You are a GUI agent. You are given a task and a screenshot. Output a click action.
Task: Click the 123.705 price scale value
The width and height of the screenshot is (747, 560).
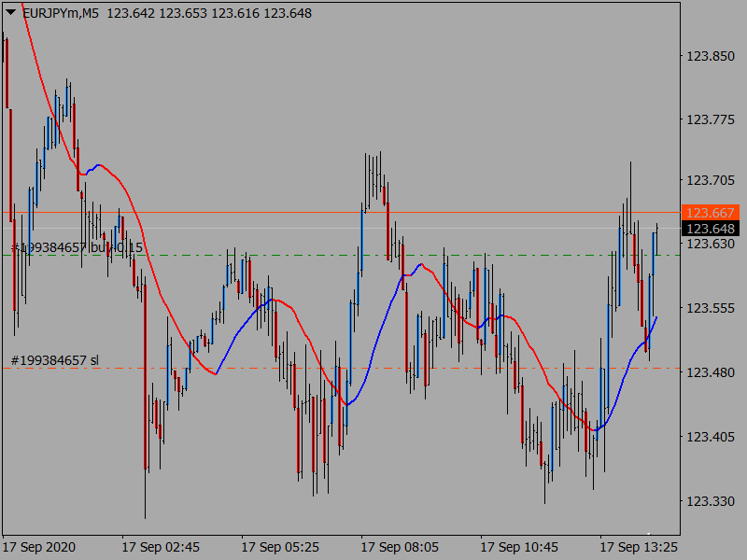coord(711,180)
